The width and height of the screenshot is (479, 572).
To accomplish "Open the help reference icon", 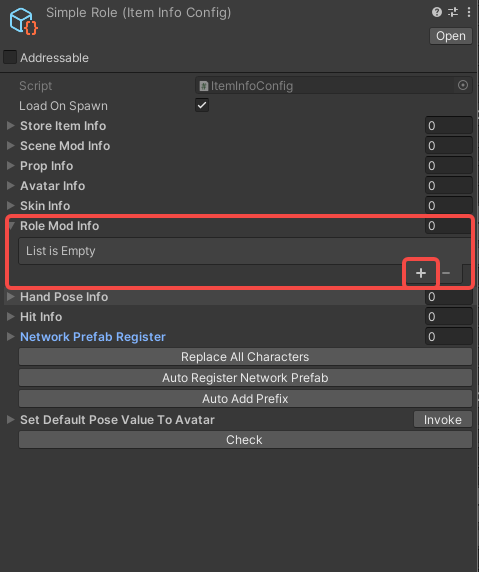I will click(436, 12).
